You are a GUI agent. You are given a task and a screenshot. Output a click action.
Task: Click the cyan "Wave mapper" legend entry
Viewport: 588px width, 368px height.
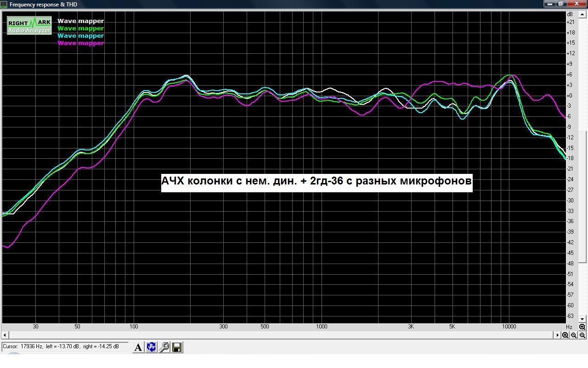[x=81, y=36]
